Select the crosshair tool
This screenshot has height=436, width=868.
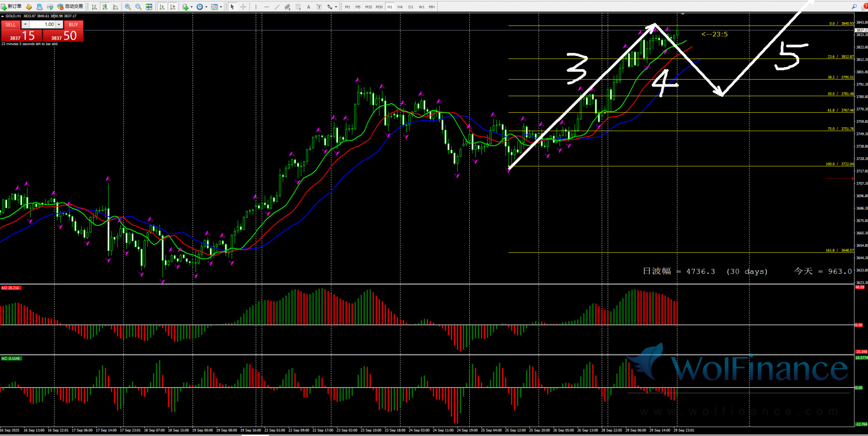pos(243,7)
